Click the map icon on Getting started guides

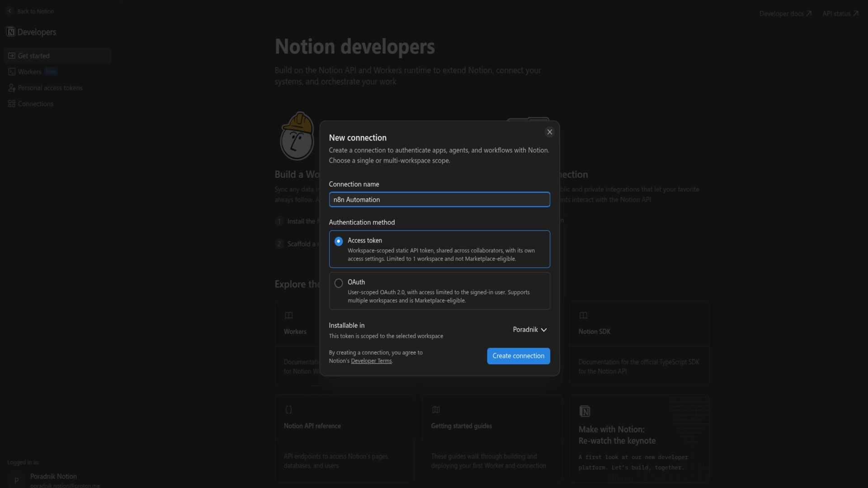pyautogui.click(x=436, y=410)
